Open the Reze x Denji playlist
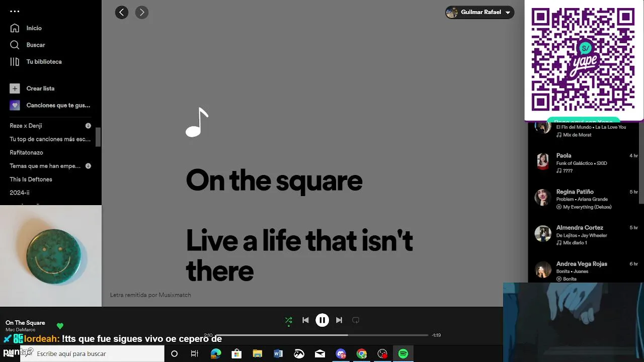Screen dimensions: 644x362 (26, 126)
